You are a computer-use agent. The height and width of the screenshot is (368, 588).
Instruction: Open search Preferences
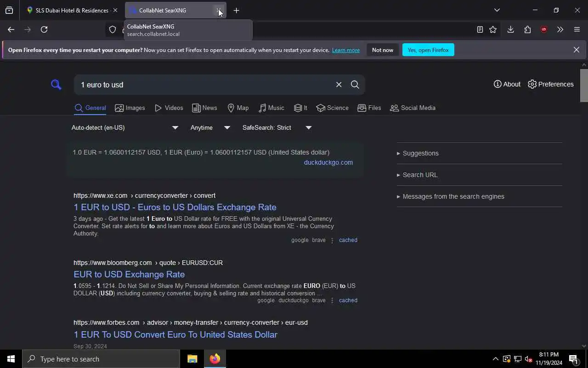[551, 84]
